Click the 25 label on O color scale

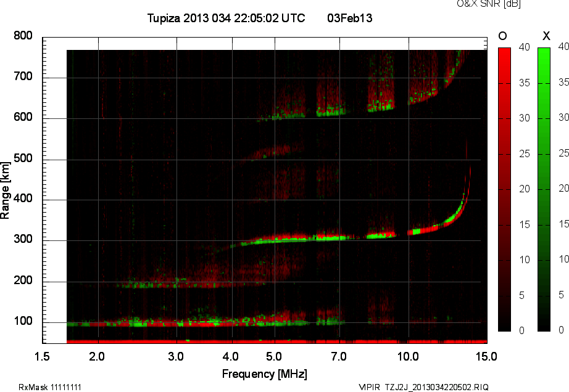click(525, 154)
